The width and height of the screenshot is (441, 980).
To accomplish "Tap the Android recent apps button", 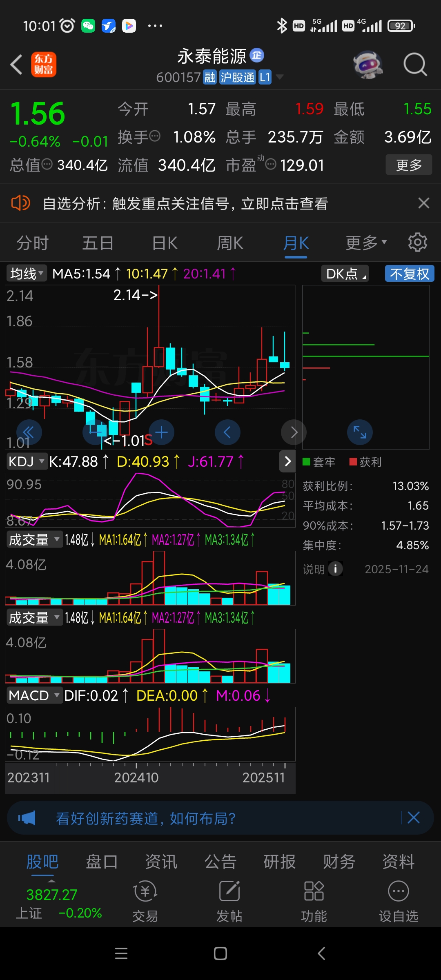I will [121, 953].
